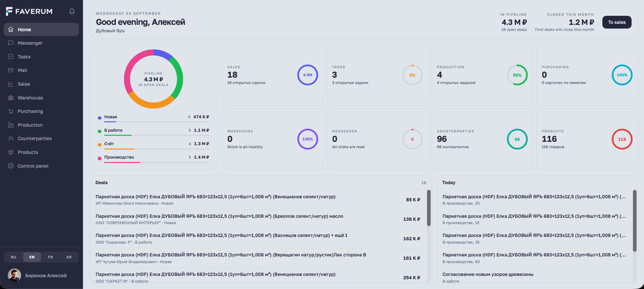Open Messenger via its chat icon

pyautogui.click(x=11, y=43)
